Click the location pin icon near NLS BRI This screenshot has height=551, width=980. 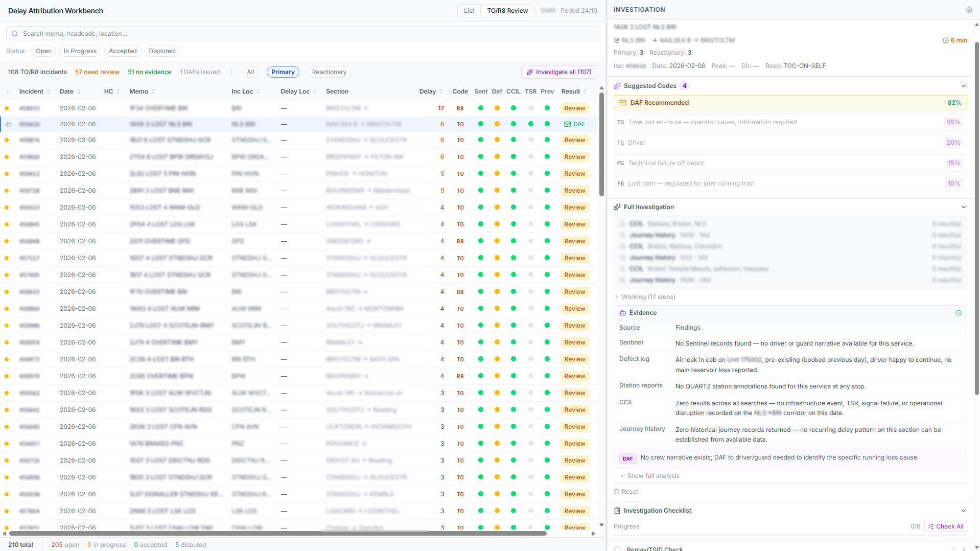tap(617, 40)
